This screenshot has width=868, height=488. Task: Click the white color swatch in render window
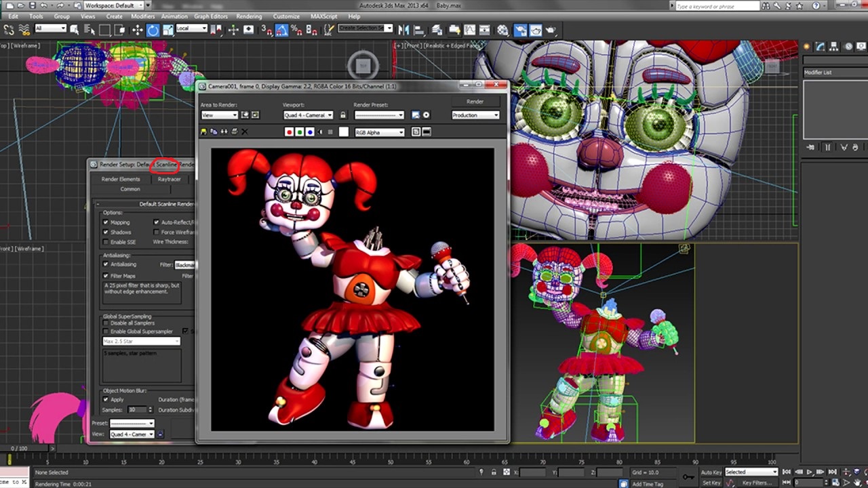click(343, 132)
